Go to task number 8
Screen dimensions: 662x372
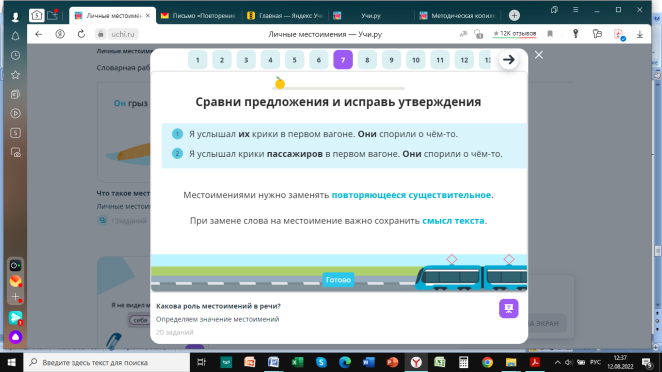coord(367,60)
